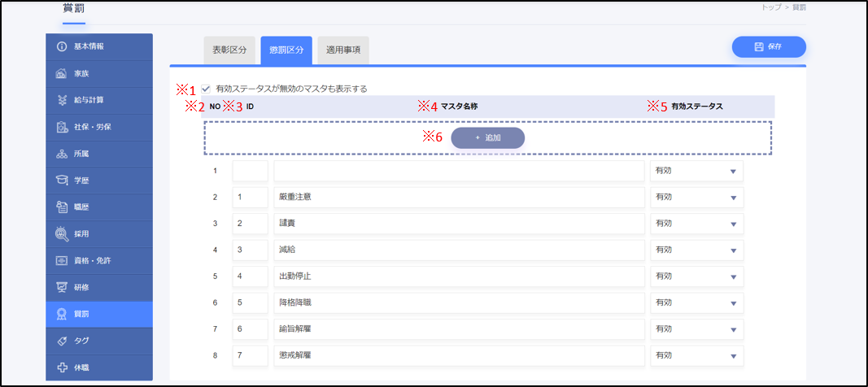The image size is (868, 387).
Task: Click the 休職 plus icon in sidebar
Action: [62, 367]
